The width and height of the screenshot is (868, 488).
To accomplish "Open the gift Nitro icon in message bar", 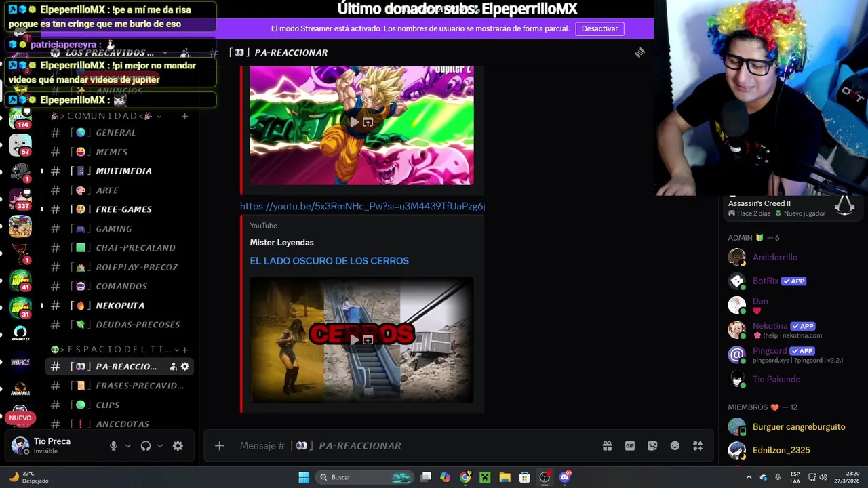I will tap(607, 445).
